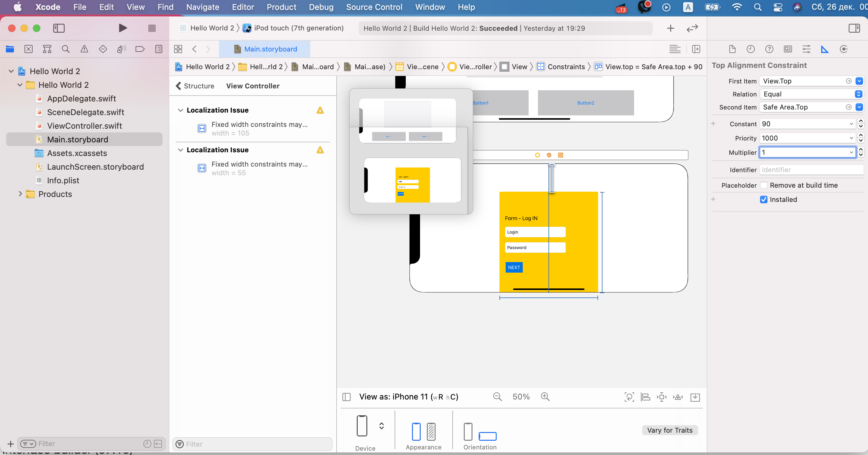Enable Remove at build time checkbox
Screen dimensions: 868x455
[764, 185]
